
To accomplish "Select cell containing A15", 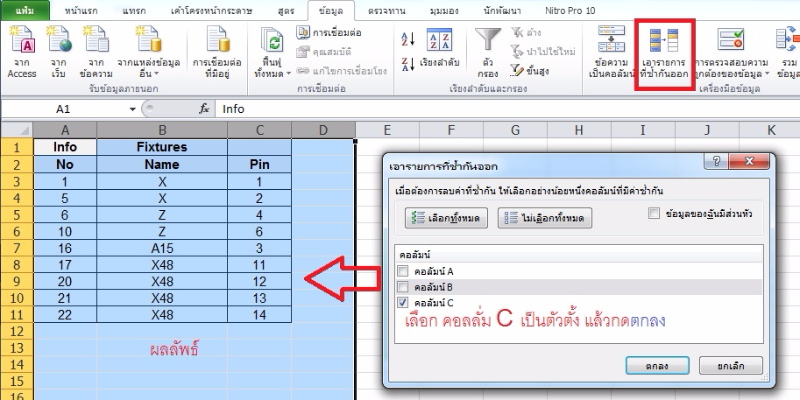I will coord(162,248).
